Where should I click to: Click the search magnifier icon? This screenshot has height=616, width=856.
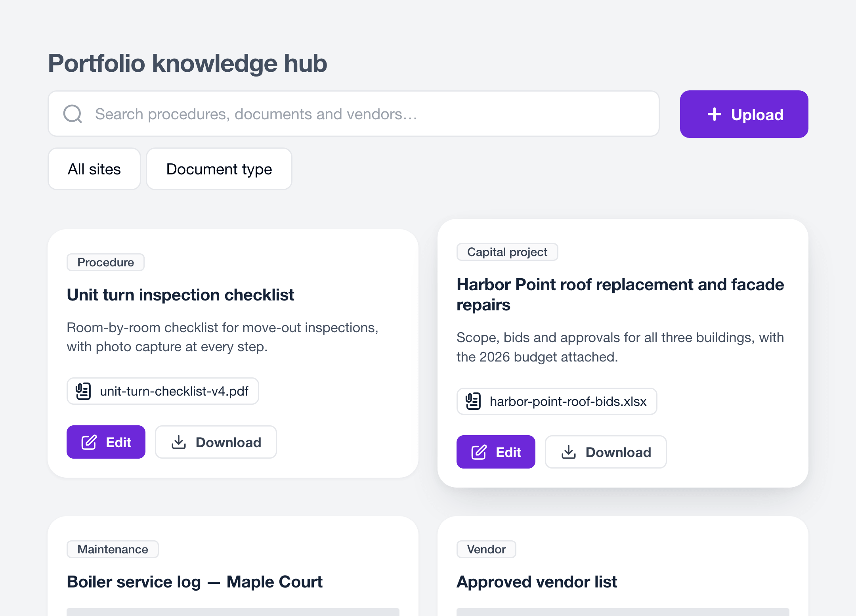(x=73, y=114)
